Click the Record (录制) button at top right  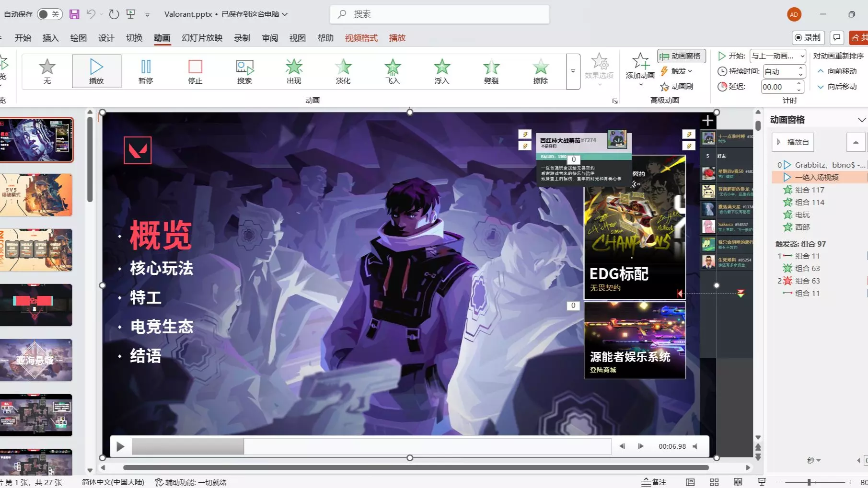[x=808, y=38]
